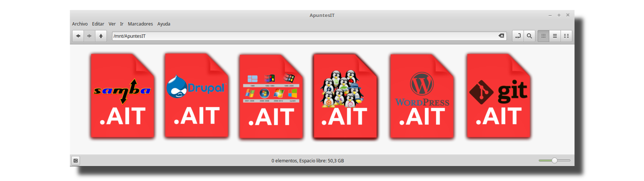
Task: Select the samba .AIT file
Action: (x=122, y=96)
